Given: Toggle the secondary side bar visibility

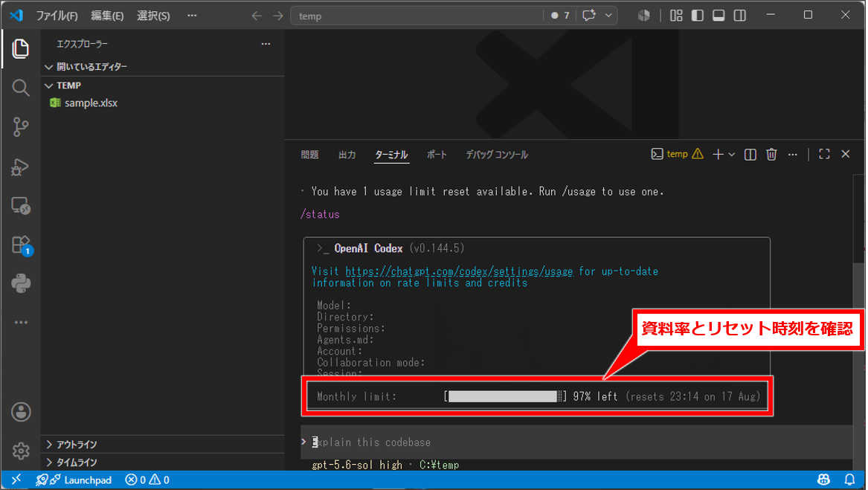Looking at the screenshot, I should tap(739, 16).
